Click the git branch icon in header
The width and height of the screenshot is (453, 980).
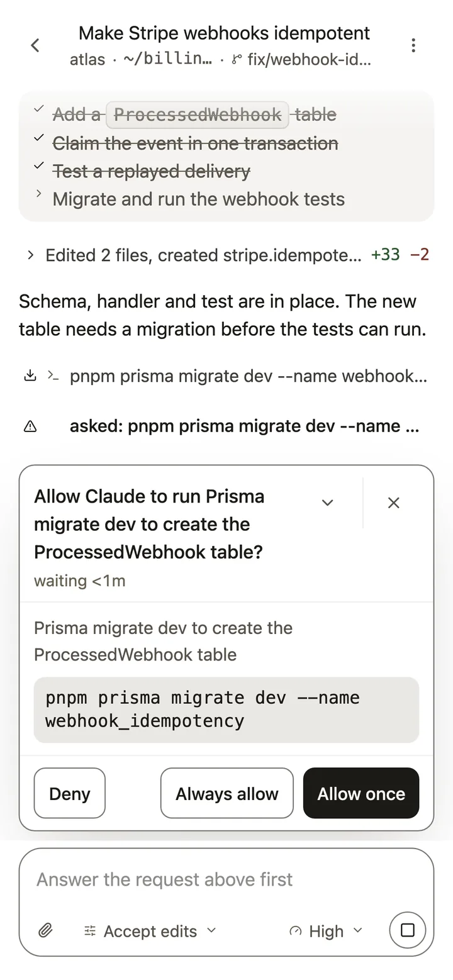click(x=237, y=60)
